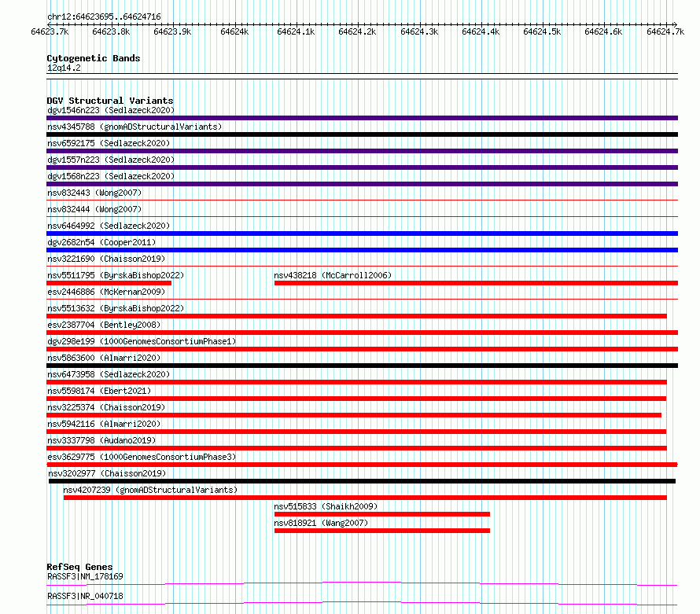Select the 12q14.2 cytogenetic band label
The height and width of the screenshot is (614, 700).
(x=64, y=68)
